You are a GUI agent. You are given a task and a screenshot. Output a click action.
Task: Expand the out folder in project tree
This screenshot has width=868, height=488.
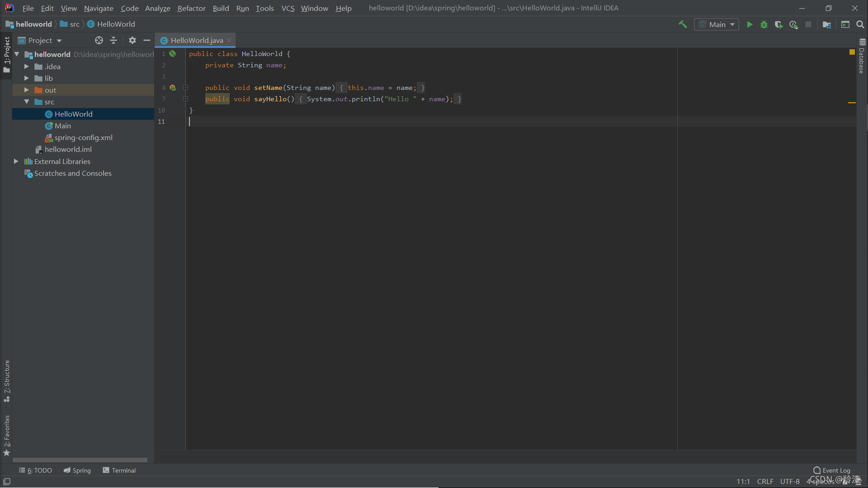click(27, 90)
